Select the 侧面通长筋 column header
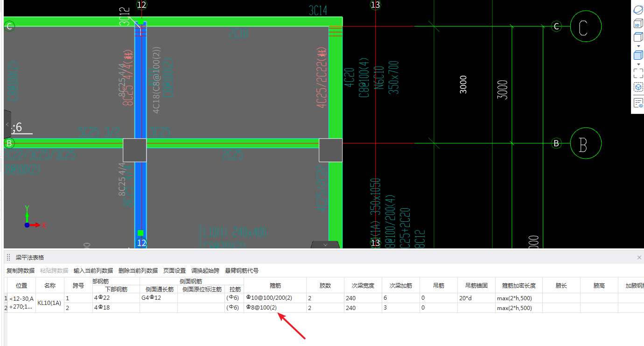Screen dimensions: 644x346 [x=159, y=289]
